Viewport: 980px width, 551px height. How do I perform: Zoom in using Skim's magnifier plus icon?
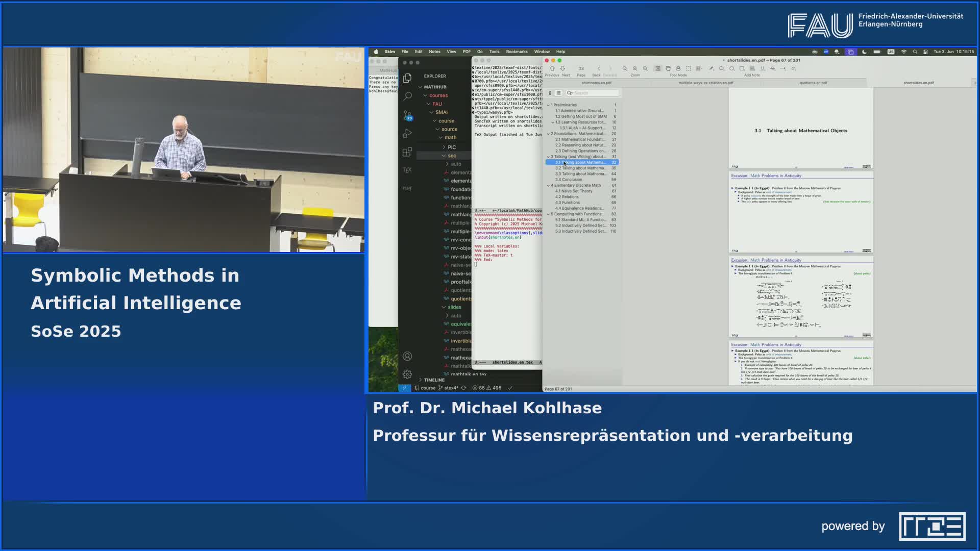[645, 68]
